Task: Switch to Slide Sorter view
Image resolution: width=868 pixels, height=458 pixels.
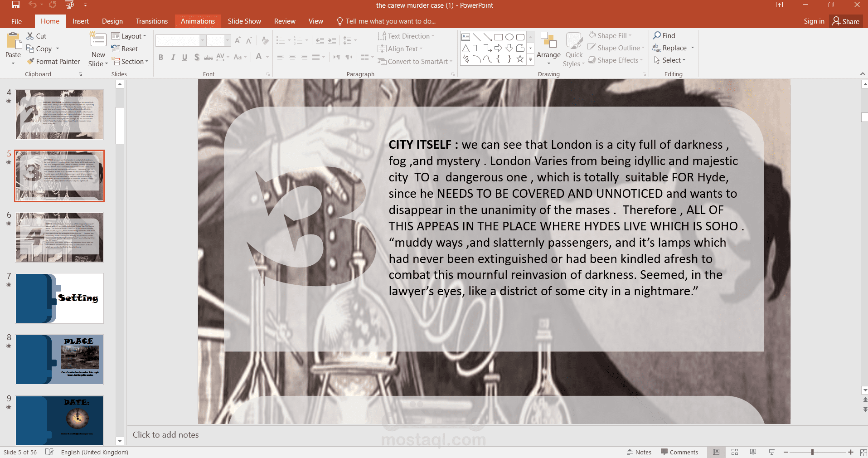Action: coord(735,452)
